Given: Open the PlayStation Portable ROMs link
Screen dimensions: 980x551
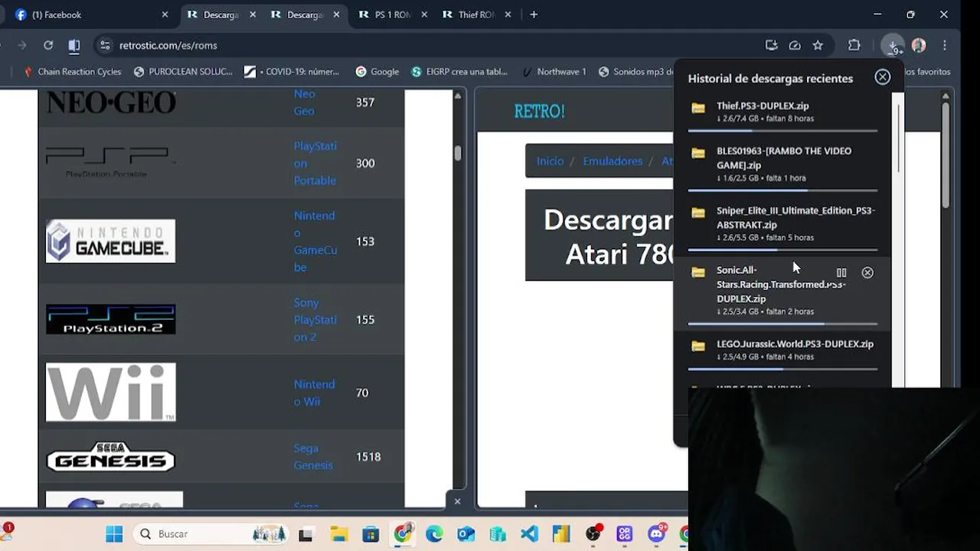Looking at the screenshot, I should pyautogui.click(x=315, y=163).
